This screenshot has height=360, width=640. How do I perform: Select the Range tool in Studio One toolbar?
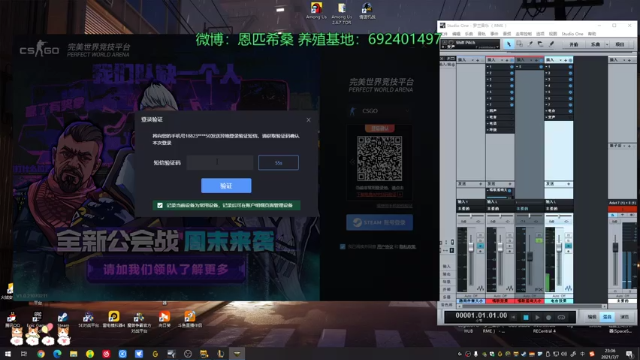click(519, 44)
